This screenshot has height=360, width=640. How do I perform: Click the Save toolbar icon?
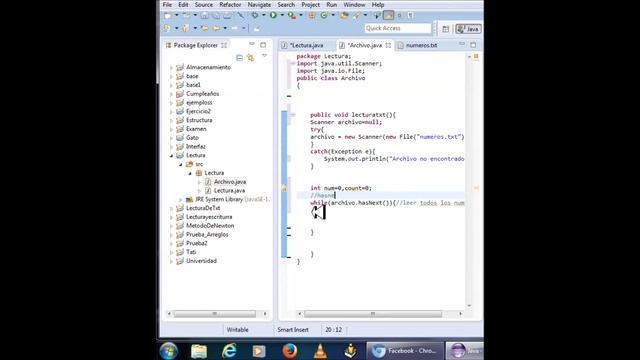click(x=204, y=16)
